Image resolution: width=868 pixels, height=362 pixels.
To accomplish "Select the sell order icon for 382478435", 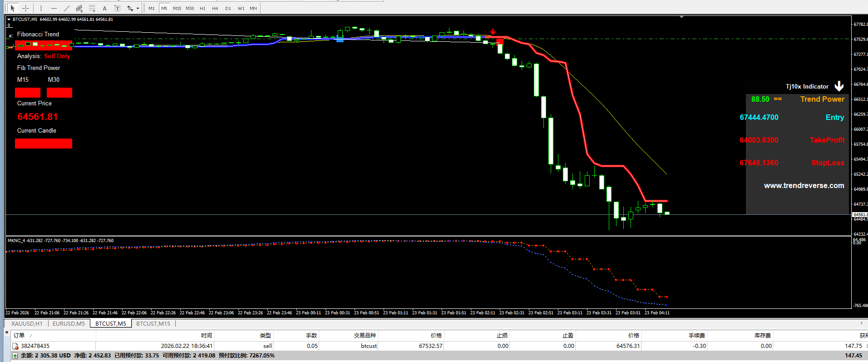I will click(x=15, y=346).
